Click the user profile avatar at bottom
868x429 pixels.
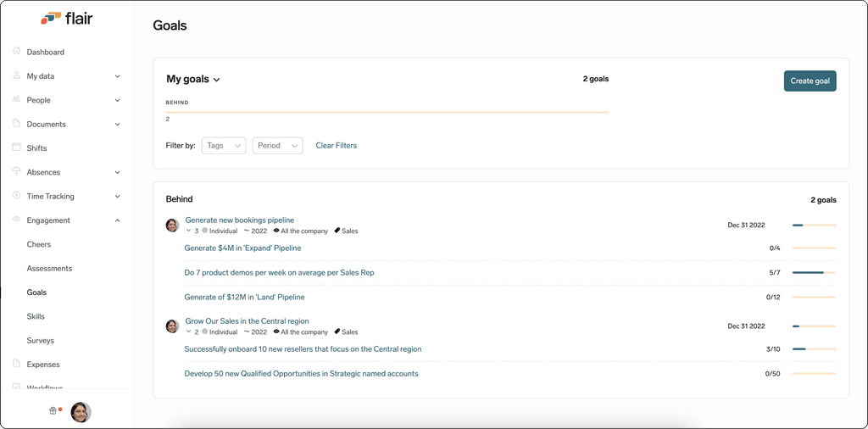tap(81, 412)
